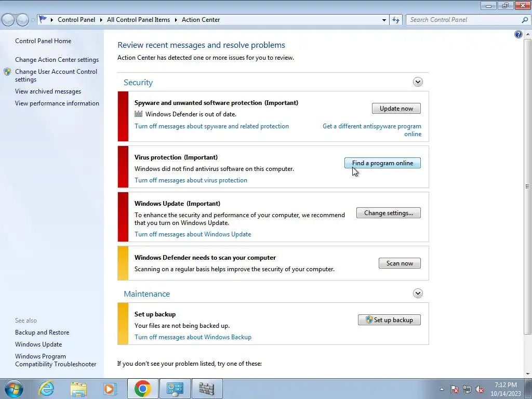Click the Set up backup button
This screenshot has width=532, height=399.
pos(389,320)
